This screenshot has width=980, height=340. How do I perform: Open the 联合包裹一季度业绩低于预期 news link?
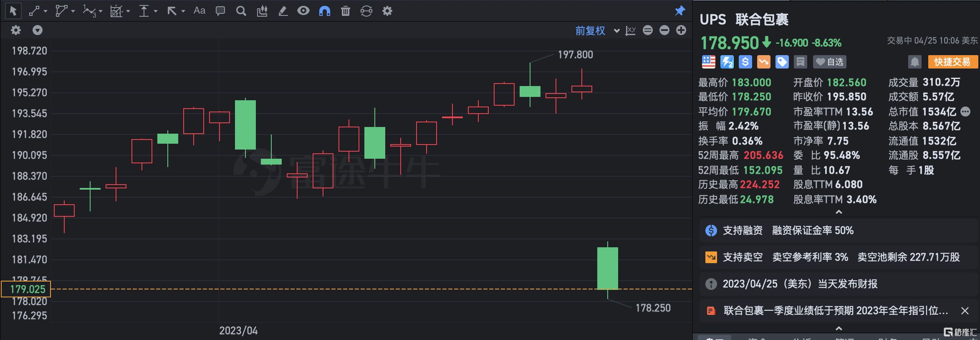[836, 311]
